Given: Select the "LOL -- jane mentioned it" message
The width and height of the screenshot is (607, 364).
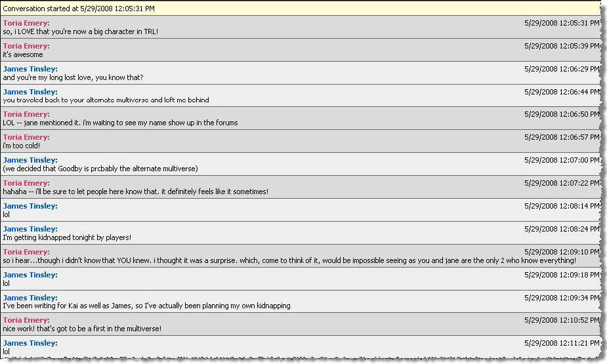Looking at the screenshot, I should coord(120,123).
